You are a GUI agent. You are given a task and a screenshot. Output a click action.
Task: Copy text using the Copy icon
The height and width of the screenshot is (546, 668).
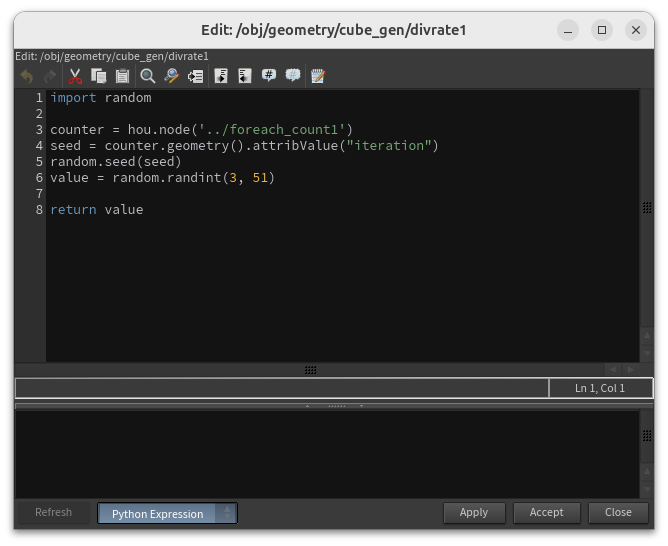[99, 76]
